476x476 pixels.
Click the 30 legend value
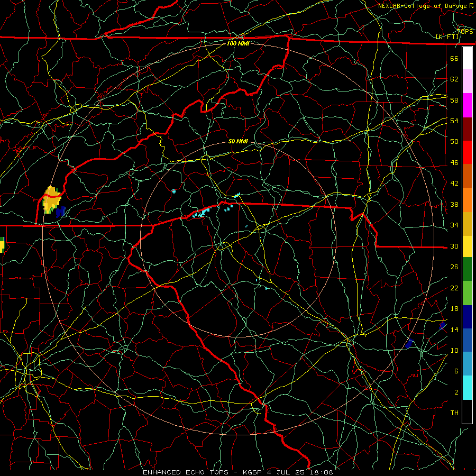454,246
